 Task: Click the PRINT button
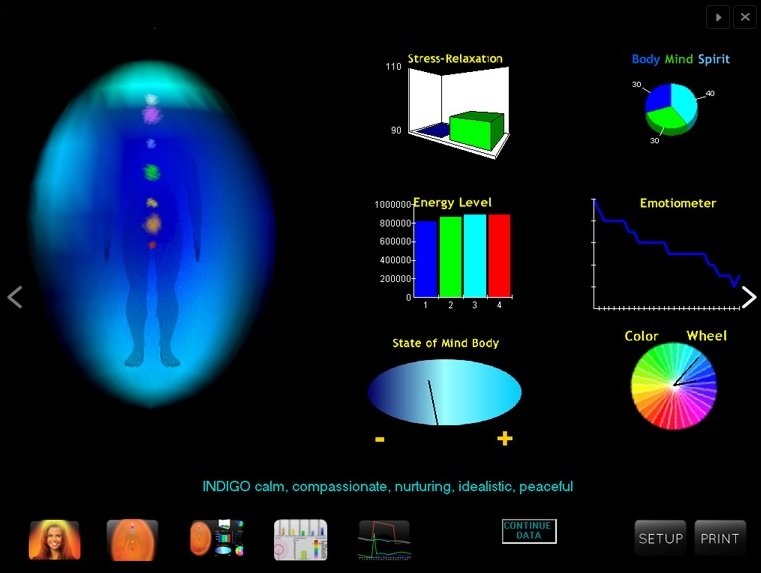tap(720, 538)
